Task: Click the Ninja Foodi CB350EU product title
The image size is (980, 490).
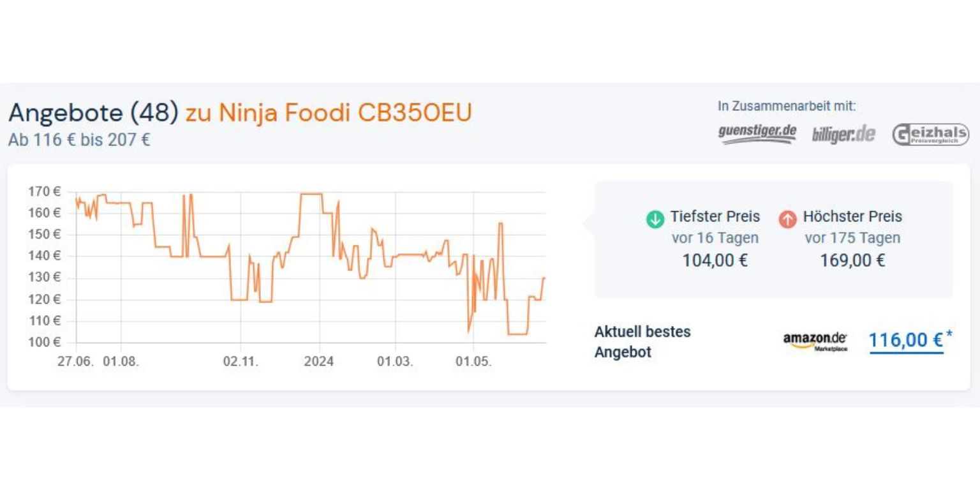Action: (345, 113)
